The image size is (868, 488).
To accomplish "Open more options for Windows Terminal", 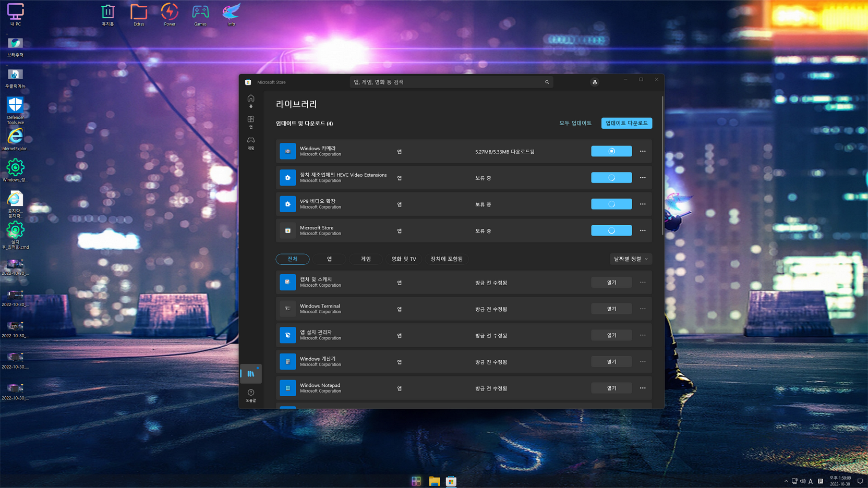I will (643, 309).
